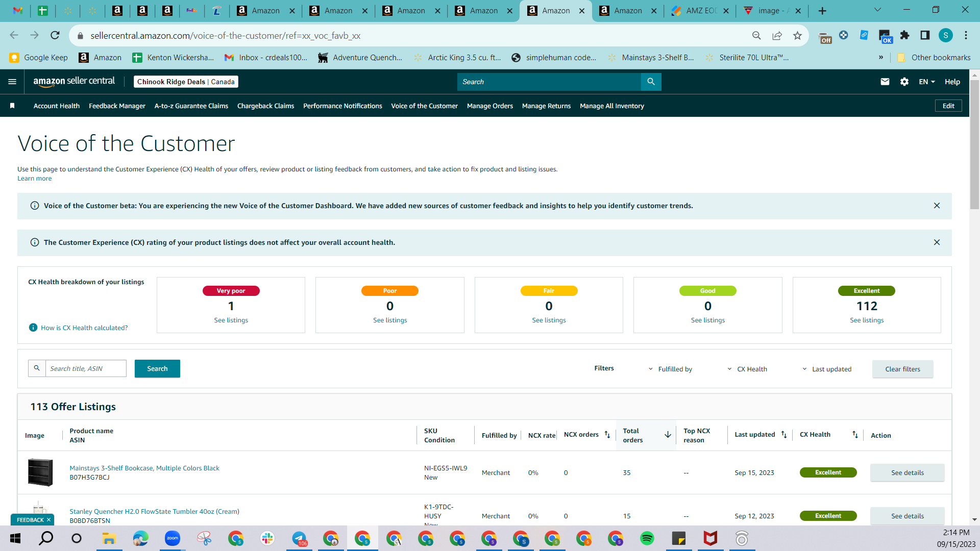Click the info icon beside How is CX Health calculated
The image size is (980, 551).
33,328
